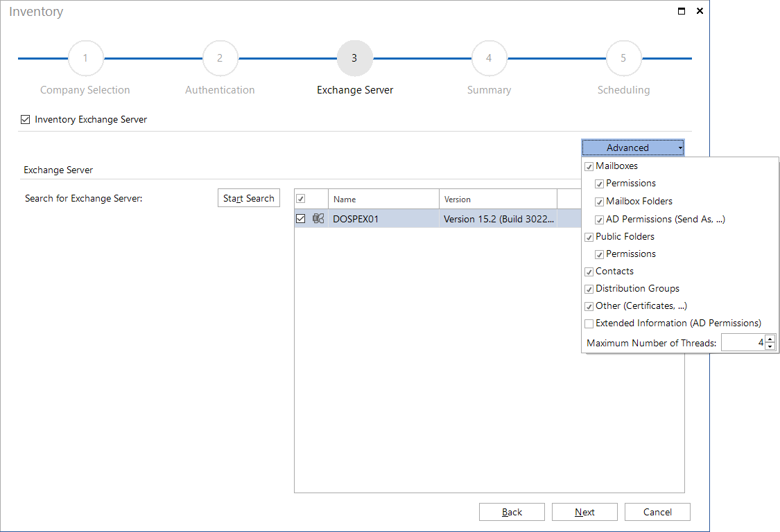The width and height of the screenshot is (780, 532).
Task: Select step 3 Exchange Server
Action: (x=355, y=58)
